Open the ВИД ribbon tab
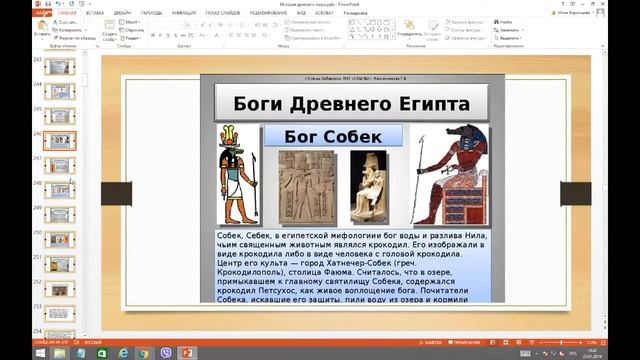This screenshot has height=360, width=640. click(x=301, y=13)
